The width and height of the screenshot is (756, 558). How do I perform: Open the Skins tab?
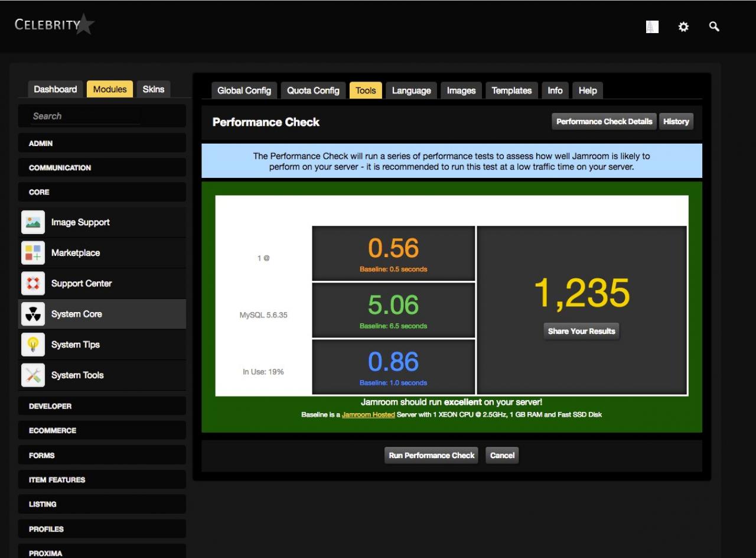pos(154,89)
